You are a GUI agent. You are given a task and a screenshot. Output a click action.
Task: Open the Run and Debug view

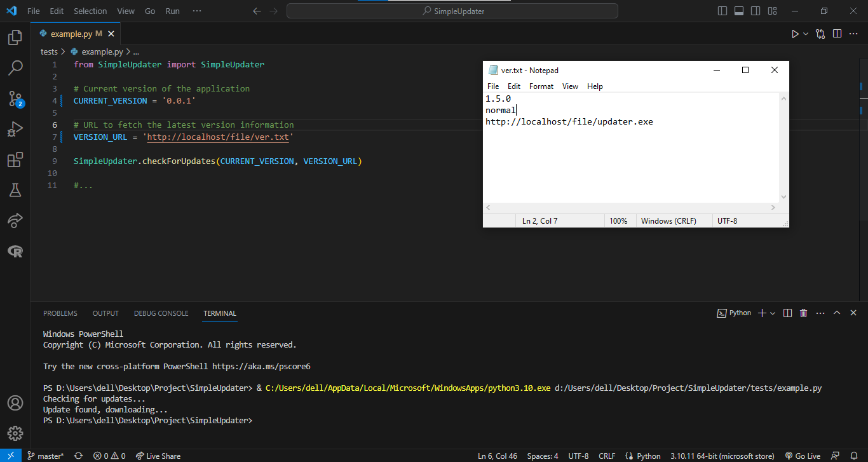coord(15,129)
